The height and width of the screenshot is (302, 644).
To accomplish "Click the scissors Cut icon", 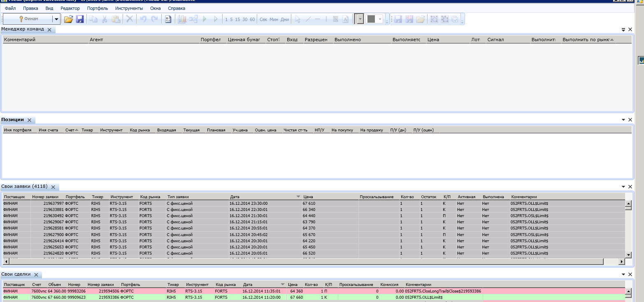I will [x=105, y=19].
